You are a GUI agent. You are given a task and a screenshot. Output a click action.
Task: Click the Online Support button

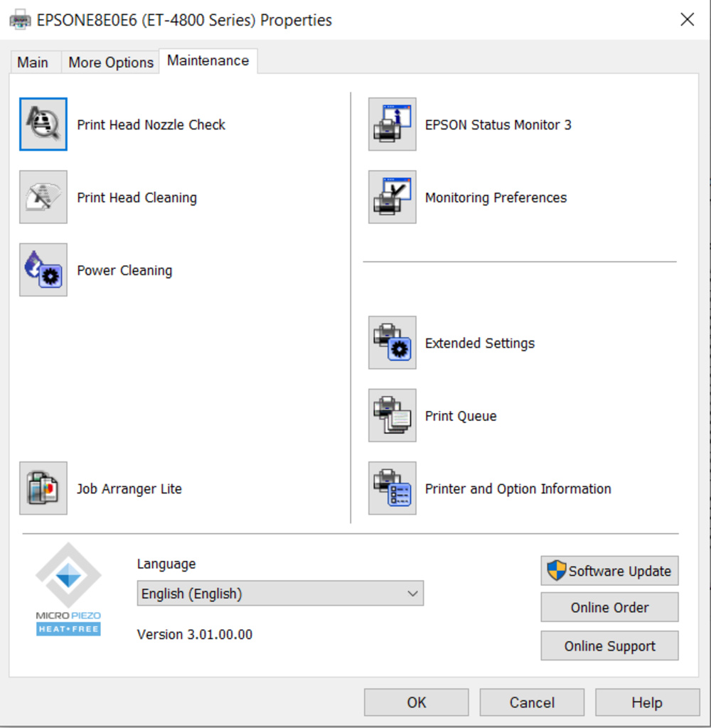(x=609, y=646)
